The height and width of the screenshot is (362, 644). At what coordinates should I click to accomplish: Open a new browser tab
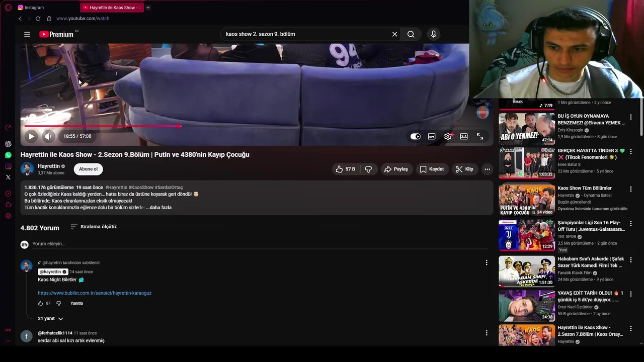click(148, 8)
